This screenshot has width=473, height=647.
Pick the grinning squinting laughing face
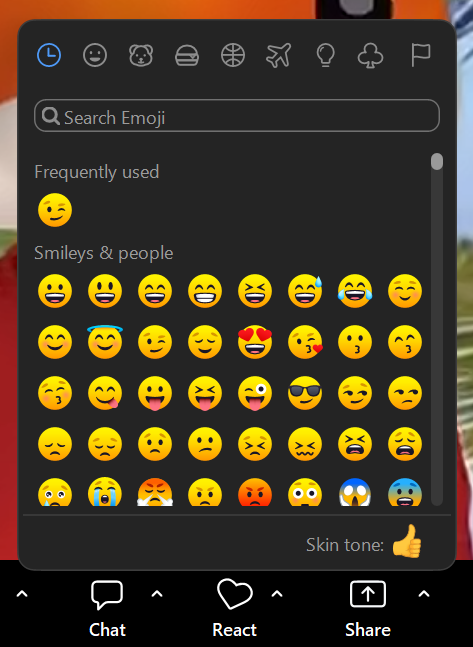255,291
